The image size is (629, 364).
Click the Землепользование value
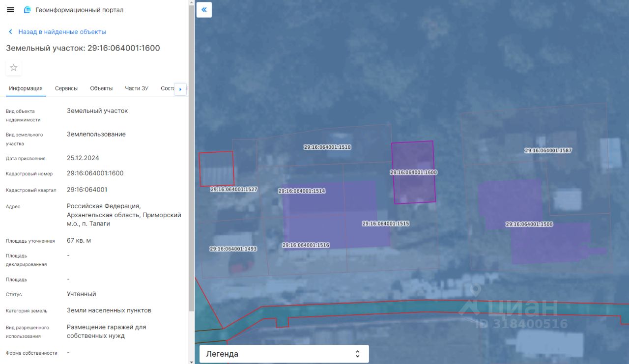[x=96, y=135]
